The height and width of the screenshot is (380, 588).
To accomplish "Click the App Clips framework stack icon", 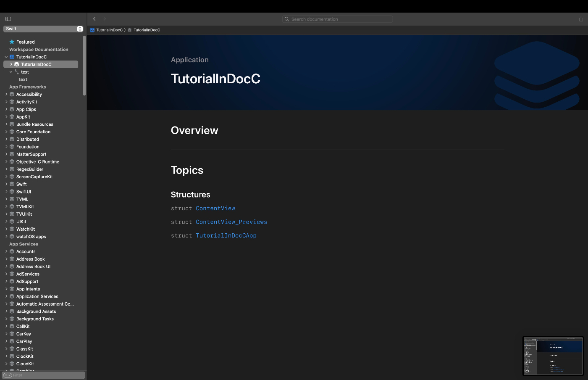I will [12, 109].
